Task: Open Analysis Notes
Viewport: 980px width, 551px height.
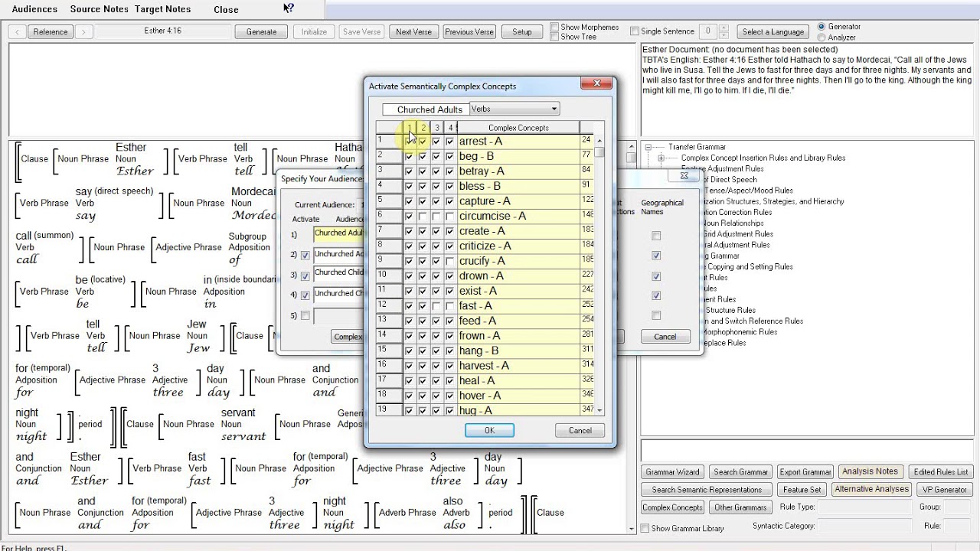Action: pos(870,471)
